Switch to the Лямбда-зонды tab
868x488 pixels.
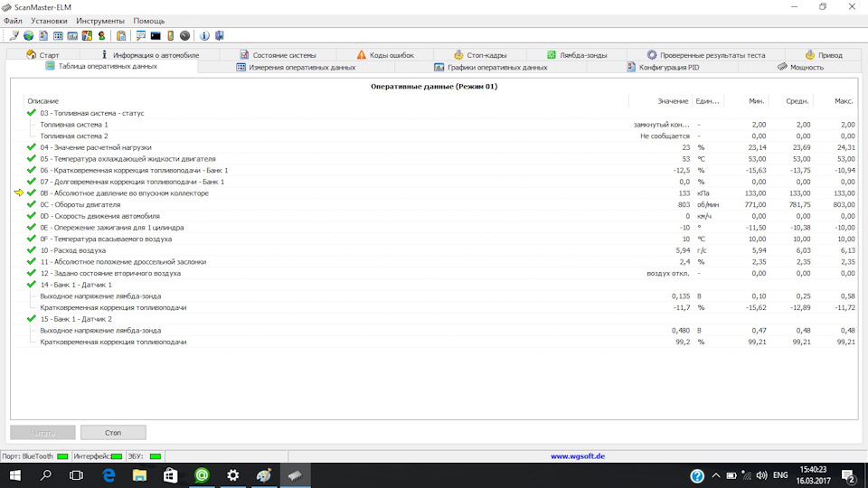(577, 55)
